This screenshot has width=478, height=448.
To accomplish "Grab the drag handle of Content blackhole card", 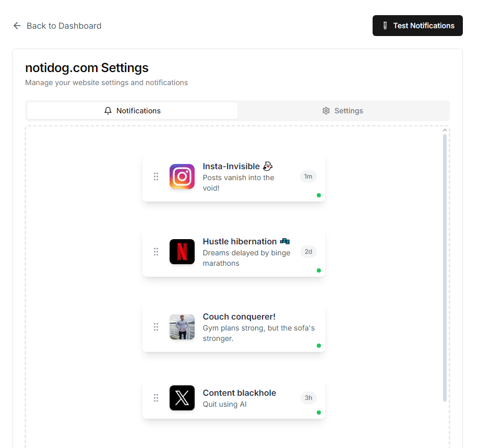I will tap(156, 398).
